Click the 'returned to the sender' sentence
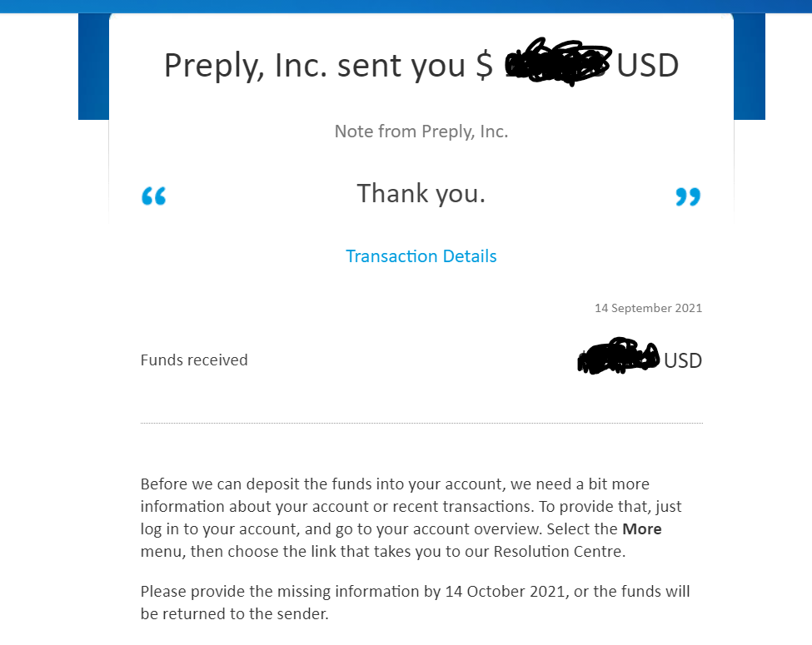 point(235,613)
